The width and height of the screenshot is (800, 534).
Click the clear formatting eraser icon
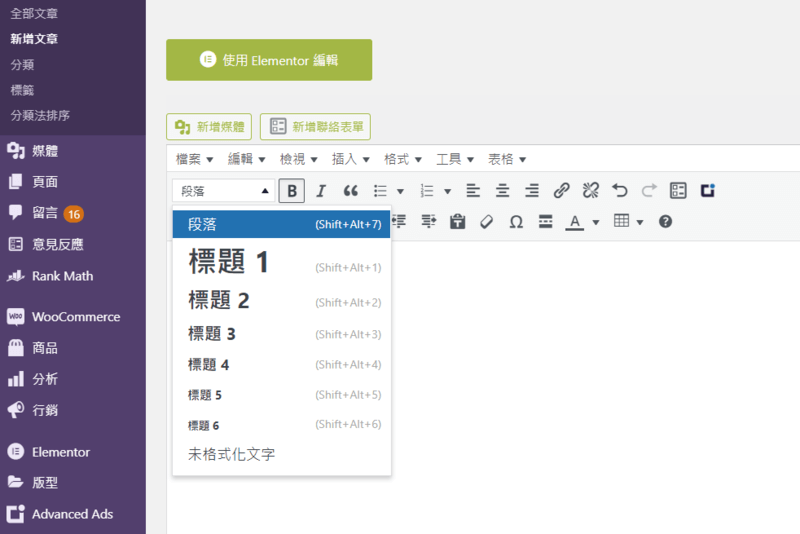pos(487,221)
